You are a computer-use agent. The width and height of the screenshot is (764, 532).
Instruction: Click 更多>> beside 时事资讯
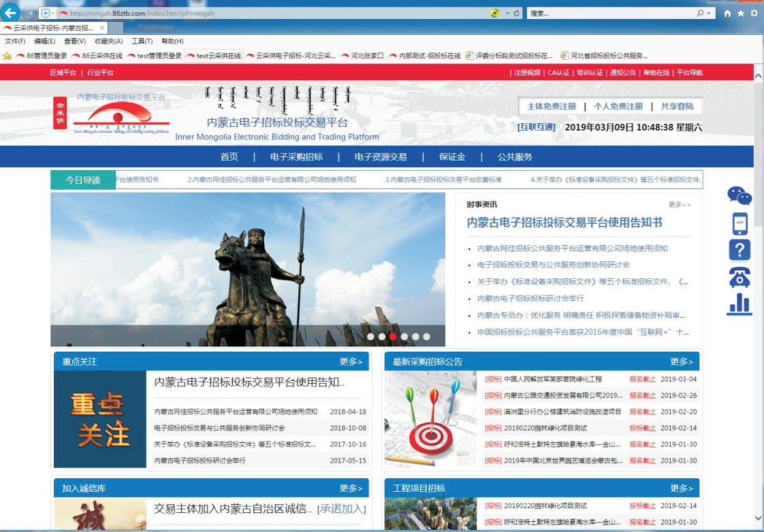coord(680,205)
